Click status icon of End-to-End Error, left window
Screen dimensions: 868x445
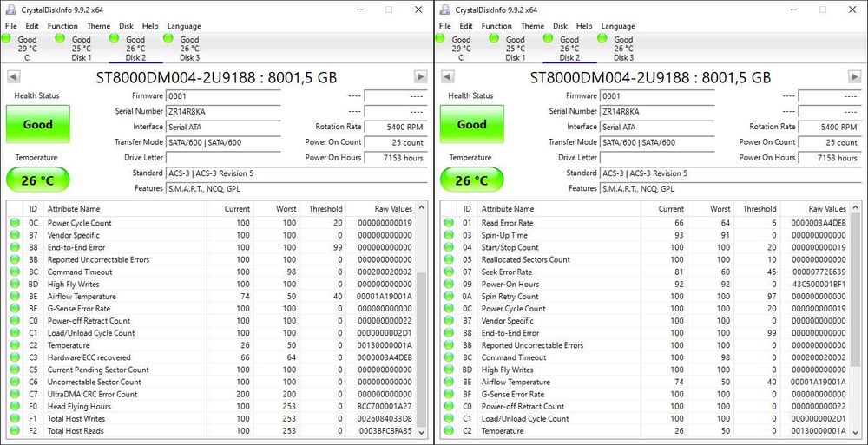pyautogui.click(x=15, y=247)
